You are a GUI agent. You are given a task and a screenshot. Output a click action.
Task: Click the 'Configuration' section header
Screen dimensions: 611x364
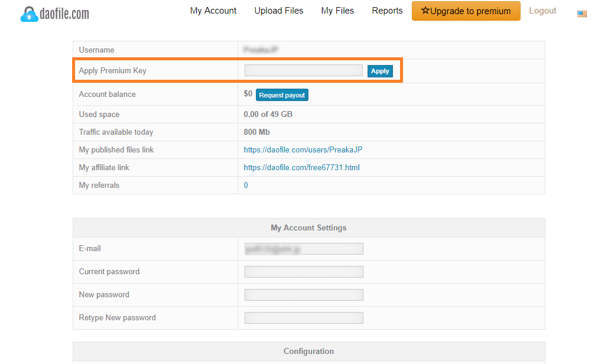pos(308,351)
